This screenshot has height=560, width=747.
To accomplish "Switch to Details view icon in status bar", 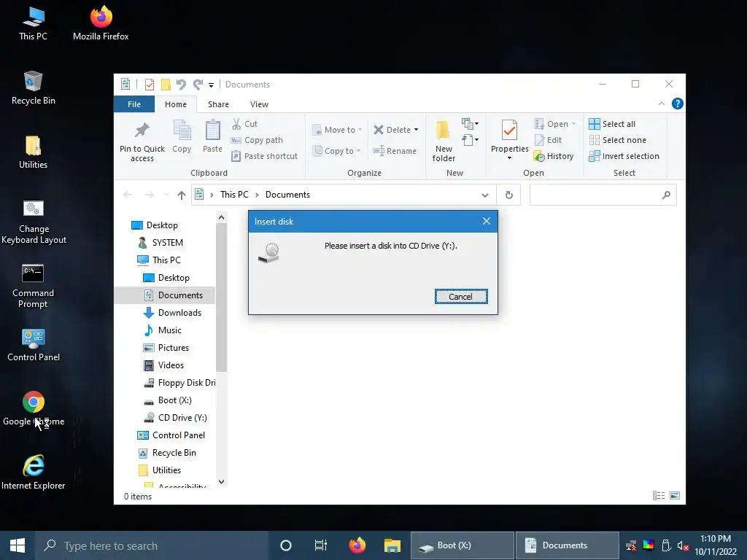I will click(x=659, y=496).
